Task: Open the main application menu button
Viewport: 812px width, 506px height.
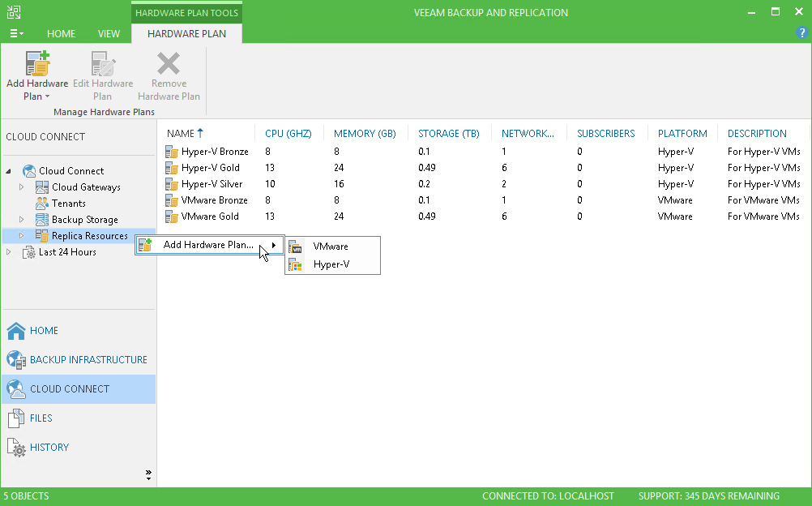Action: click(16, 34)
